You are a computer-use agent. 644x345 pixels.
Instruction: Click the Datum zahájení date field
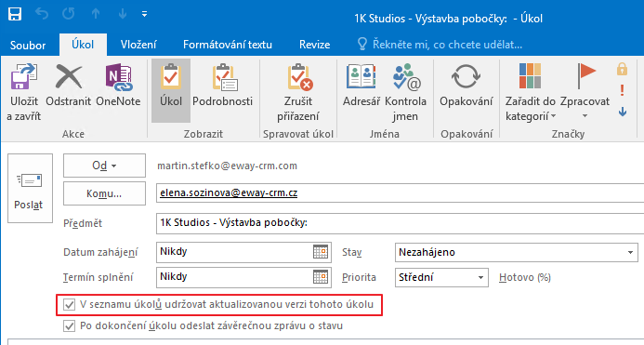pos(243,252)
